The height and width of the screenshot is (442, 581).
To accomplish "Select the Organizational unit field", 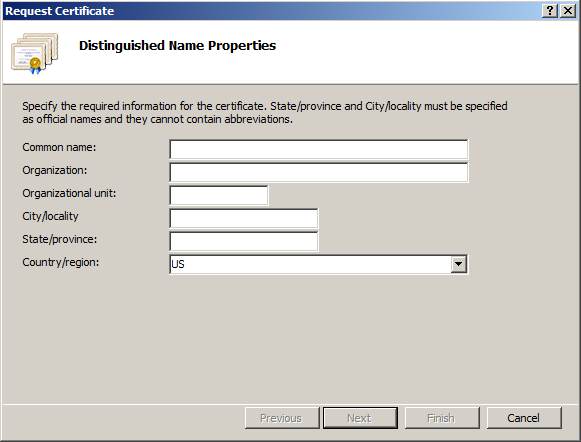I will (x=219, y=195).
